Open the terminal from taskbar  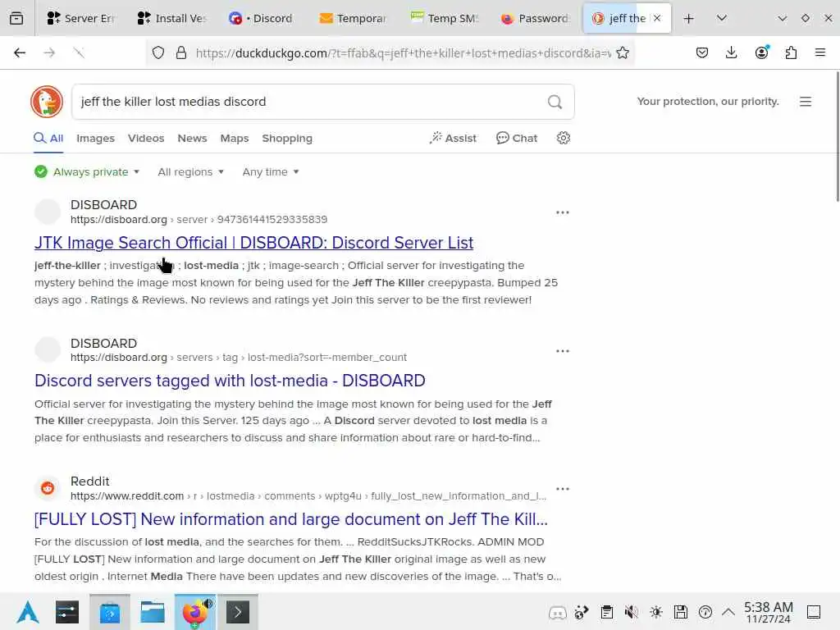point(238,612)
